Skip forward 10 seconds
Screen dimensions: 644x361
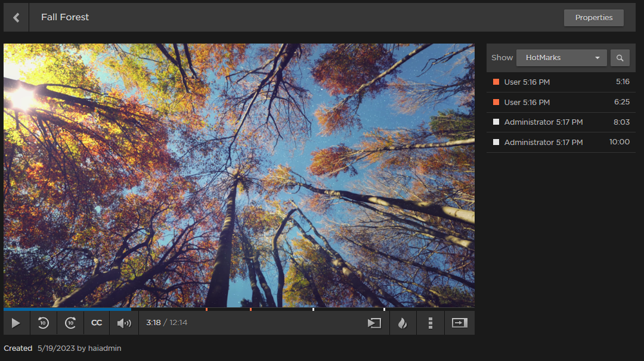click(70, 323)
